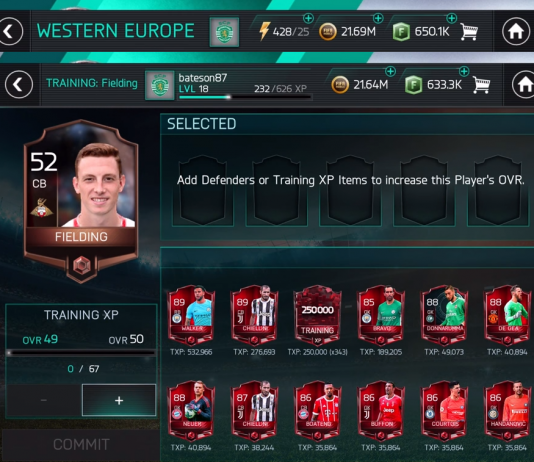
Task: Click the OVR 49 to 50 progress bar
Action: coord(81,353)
